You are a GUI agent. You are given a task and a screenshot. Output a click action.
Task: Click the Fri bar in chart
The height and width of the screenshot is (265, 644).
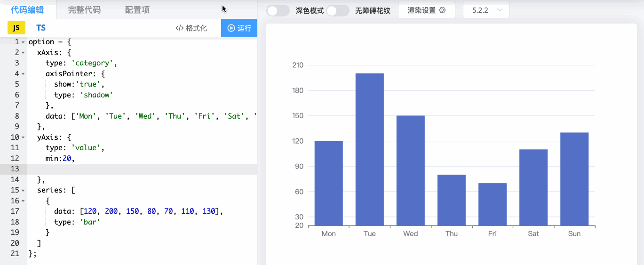pos(492,204)
